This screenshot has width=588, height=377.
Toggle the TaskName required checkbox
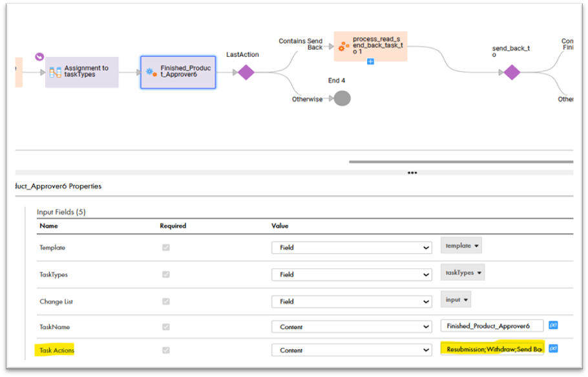[166, 327]
